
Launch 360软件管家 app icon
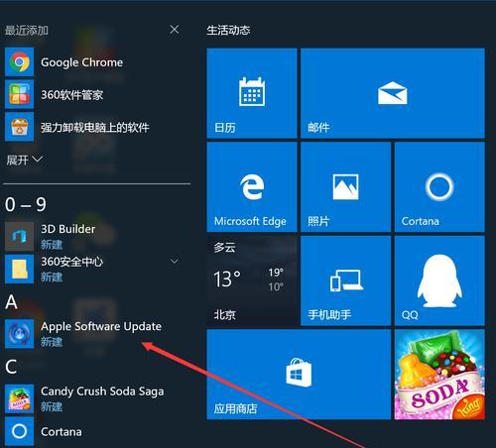(19, 94)
